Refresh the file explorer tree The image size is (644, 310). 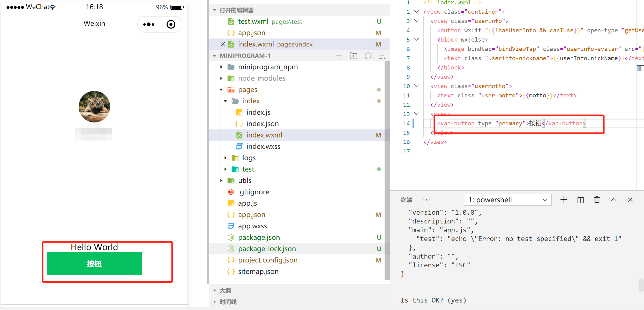click(x=368, y=56)
